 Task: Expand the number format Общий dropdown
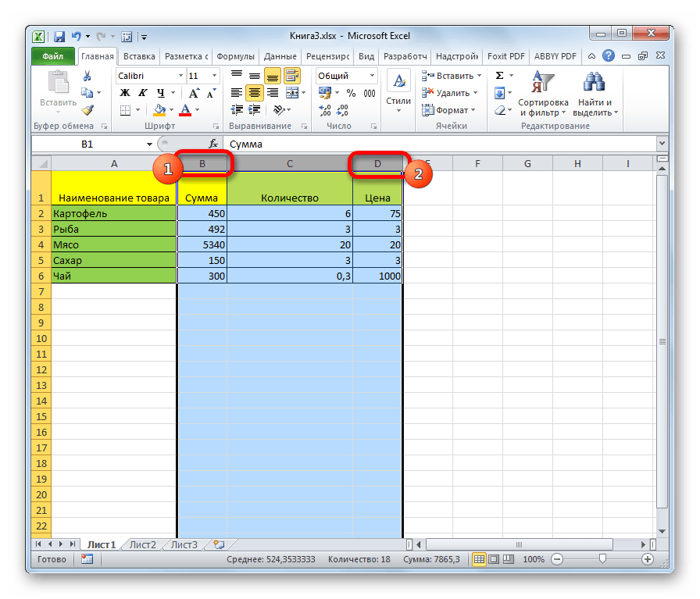tap(371, 76)
